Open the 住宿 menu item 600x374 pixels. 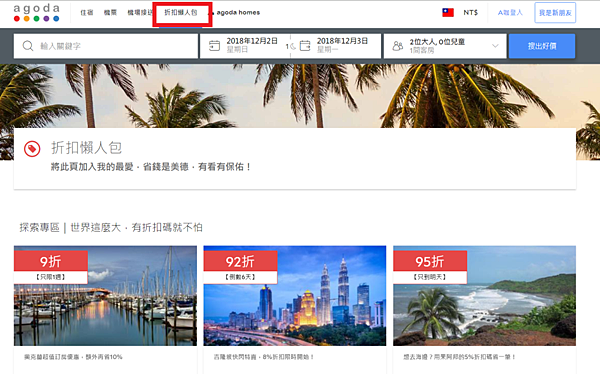coord(87,13)
